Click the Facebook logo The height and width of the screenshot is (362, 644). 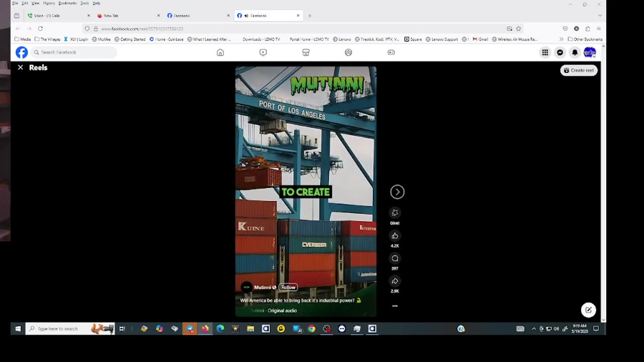22,52
